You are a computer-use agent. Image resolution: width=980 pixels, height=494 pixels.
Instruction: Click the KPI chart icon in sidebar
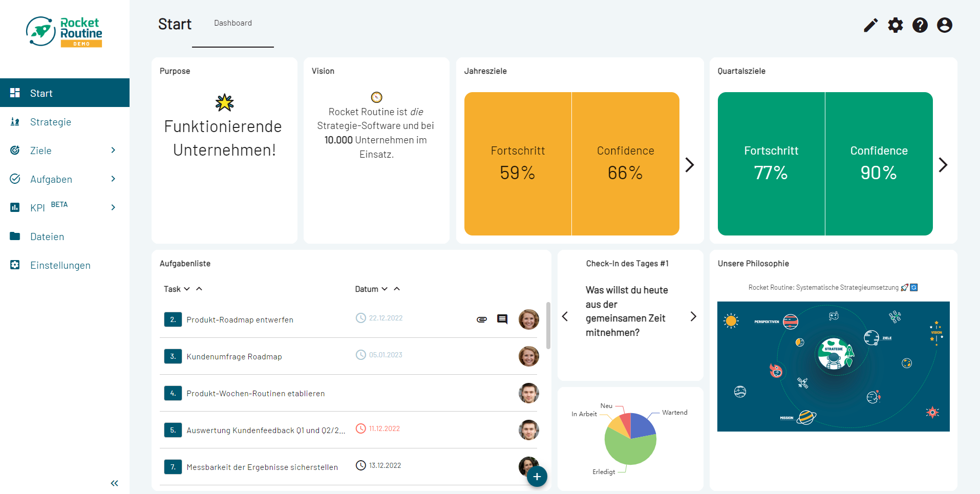pyautogui.click(x=15, y=207)
